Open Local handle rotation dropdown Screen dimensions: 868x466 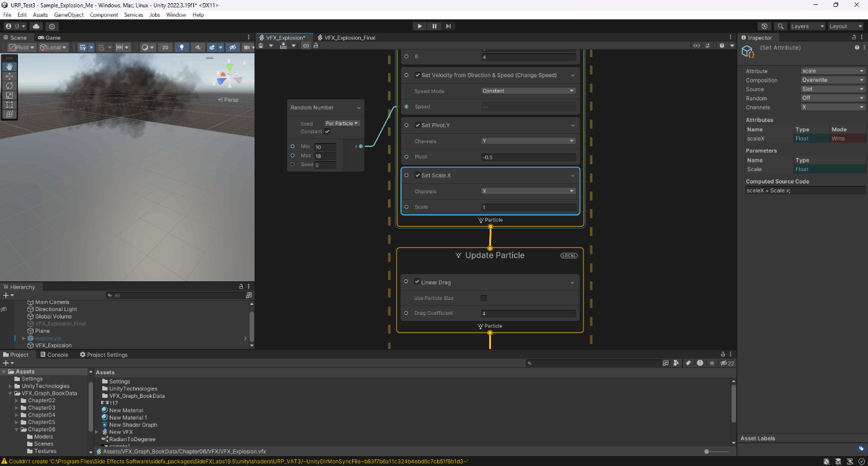[54, 47]
